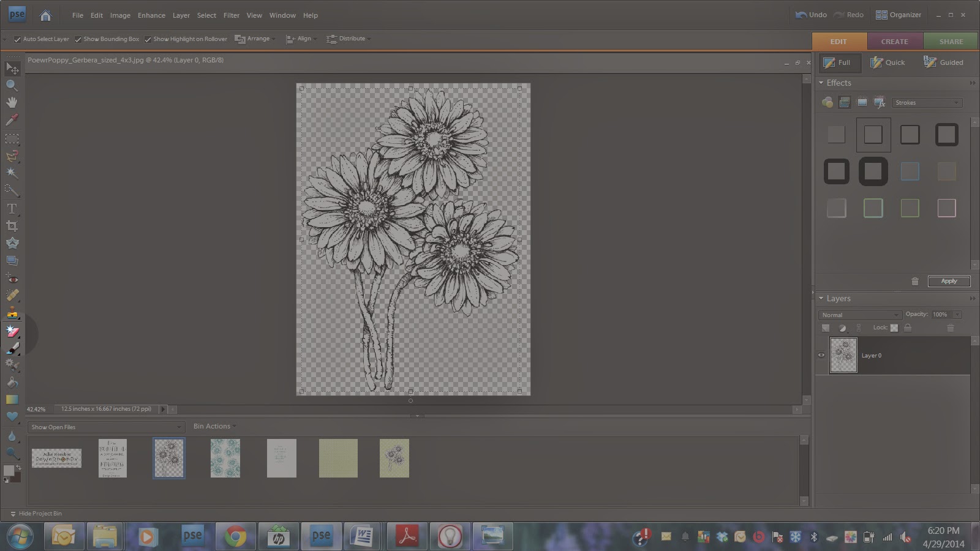Select the Zoom tool in the toolbox
The height and width of the screenshot is (551, 980).
click(x=12, y=86)
